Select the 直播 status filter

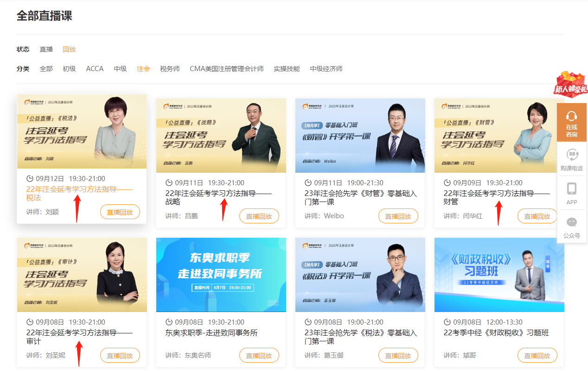[x=46, y=49]
